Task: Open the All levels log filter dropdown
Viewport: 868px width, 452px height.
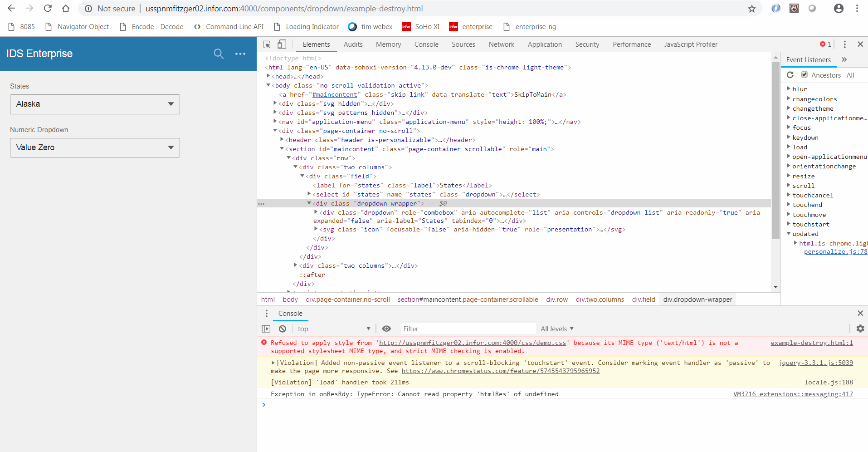Action: click(x=556, y=329)
